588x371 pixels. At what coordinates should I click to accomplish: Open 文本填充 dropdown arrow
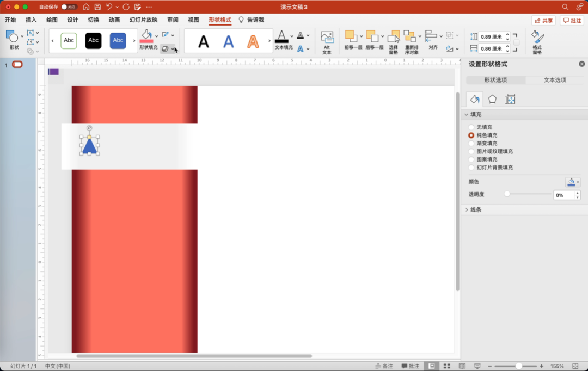pos(292,36)
